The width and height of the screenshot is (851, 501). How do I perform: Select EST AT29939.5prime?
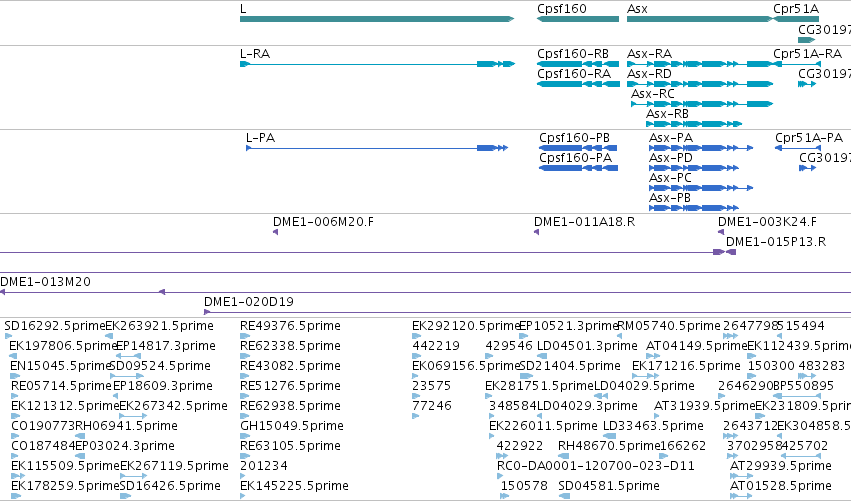tap(781, 467)
